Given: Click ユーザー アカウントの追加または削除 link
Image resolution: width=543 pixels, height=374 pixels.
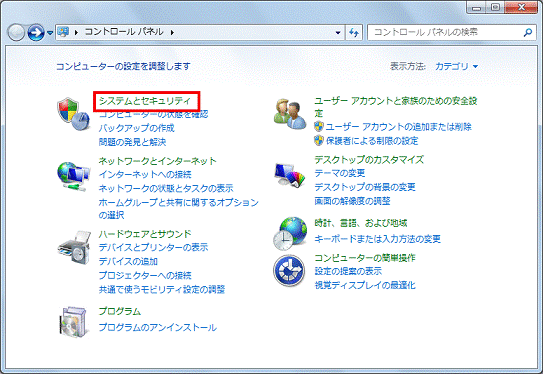Looking at the screenshot, I should coord(399,127).
